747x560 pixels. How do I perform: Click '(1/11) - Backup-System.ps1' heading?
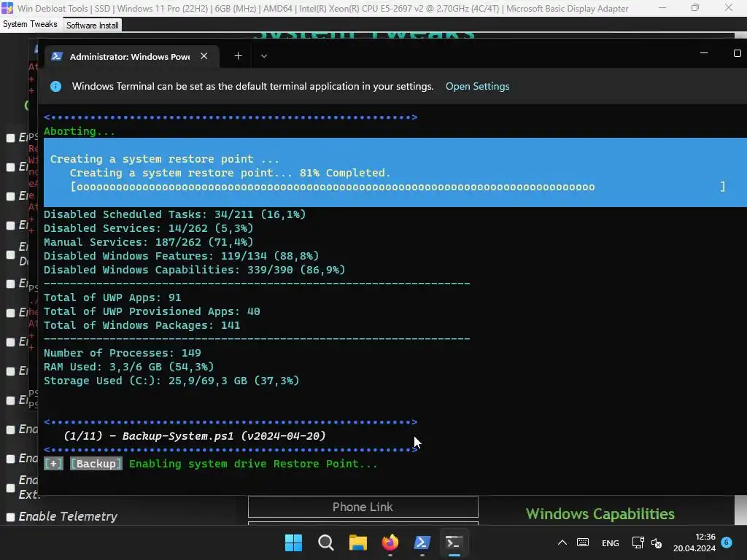click(194, 436)
